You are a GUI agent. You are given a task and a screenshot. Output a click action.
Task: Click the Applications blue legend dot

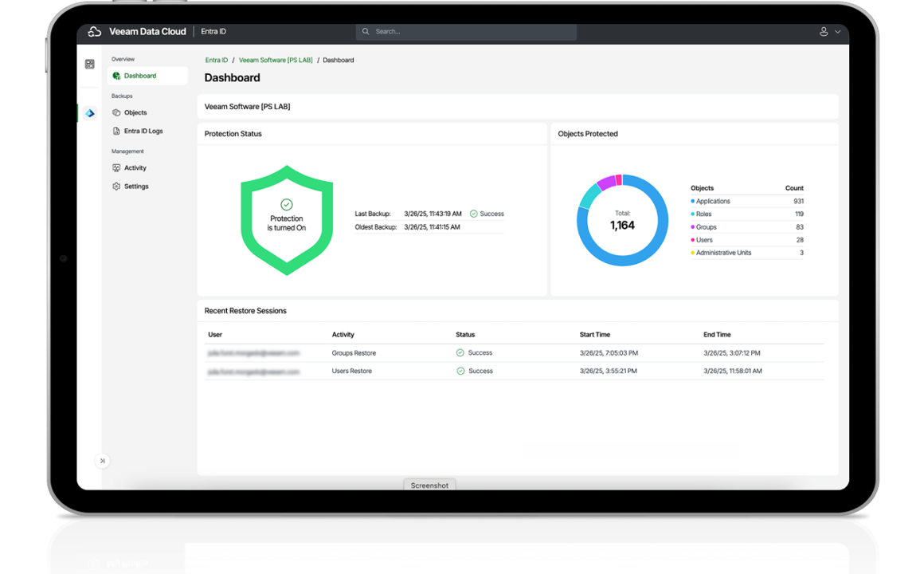[692, 201]
